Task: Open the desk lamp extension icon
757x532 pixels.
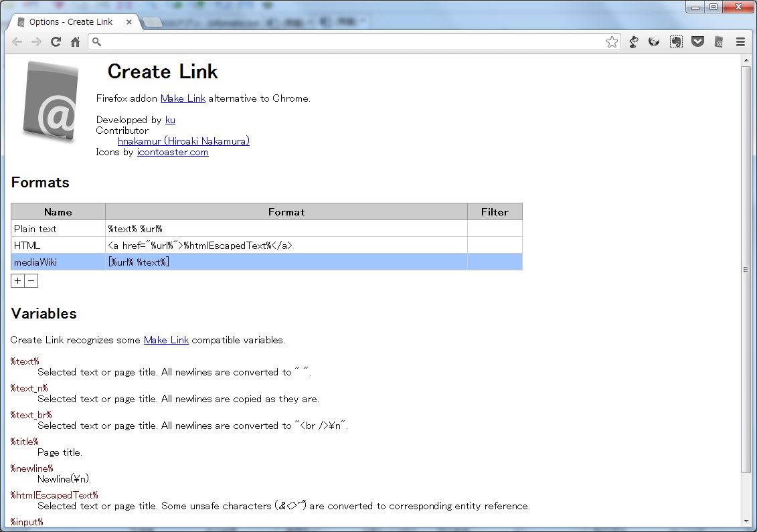Action: point(633,42)
